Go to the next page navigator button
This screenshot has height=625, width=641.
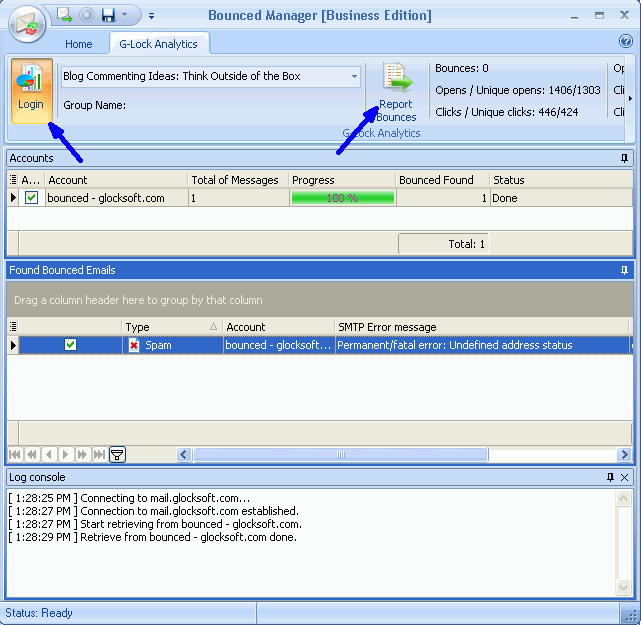tap(83, 455)
